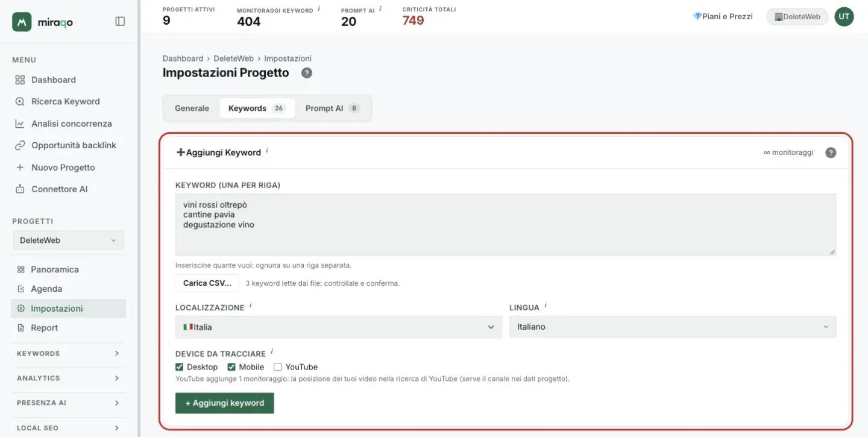Screen dimensions: 868x437
Task: Click the green + Aggiungi keyword button
Action: click(x=225, y=403)
